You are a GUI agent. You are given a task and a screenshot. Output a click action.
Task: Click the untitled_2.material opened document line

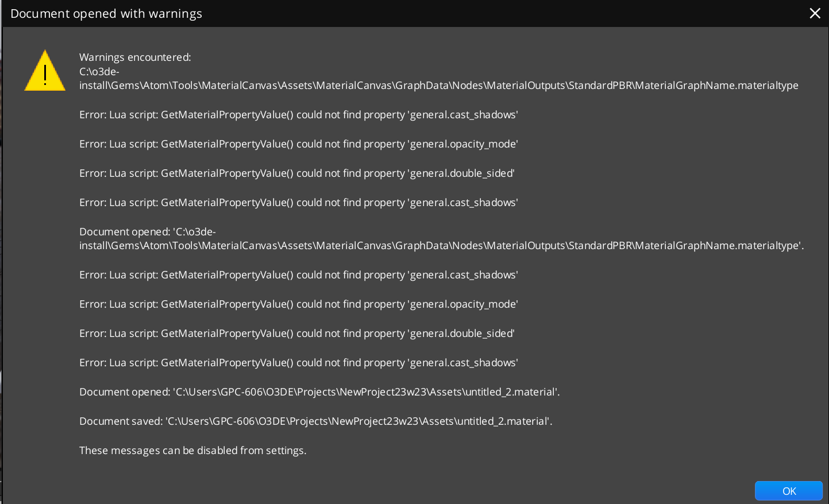[x=319, y=391]
